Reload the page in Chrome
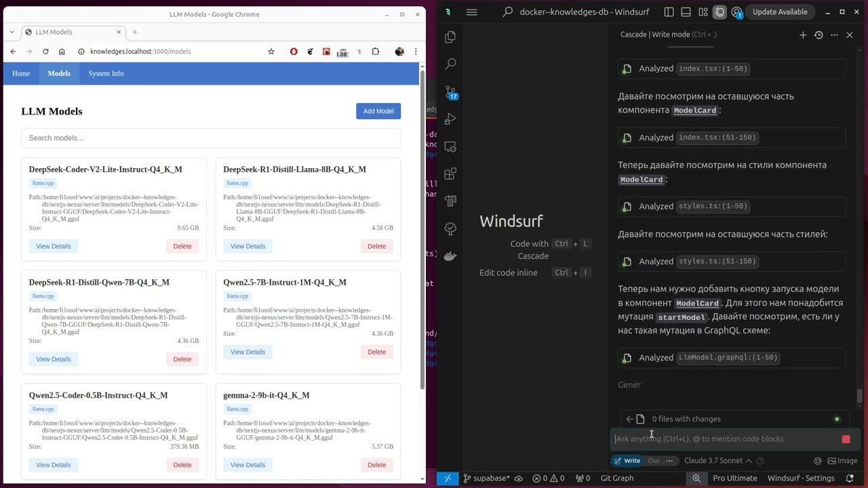The image size is (868, 488). tap(45, 52)
